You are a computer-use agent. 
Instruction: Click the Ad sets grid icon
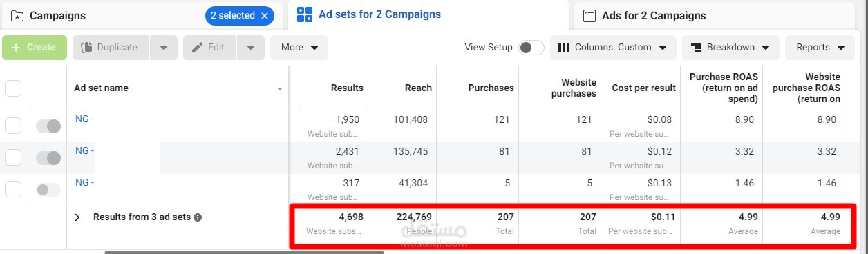(x=304, y=14)
